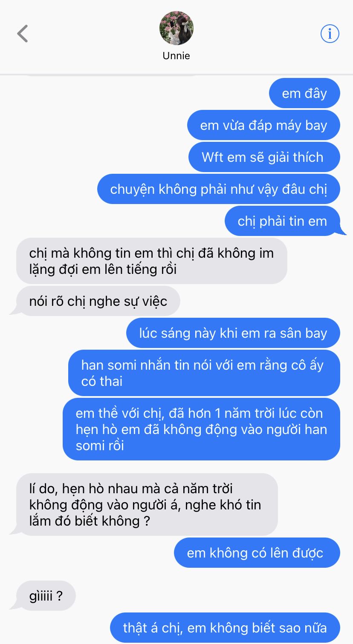The image size is (353, 644).
Task: Select the 'em thề với chị' message
Action: pyautogui.click(x=201, y=429)
